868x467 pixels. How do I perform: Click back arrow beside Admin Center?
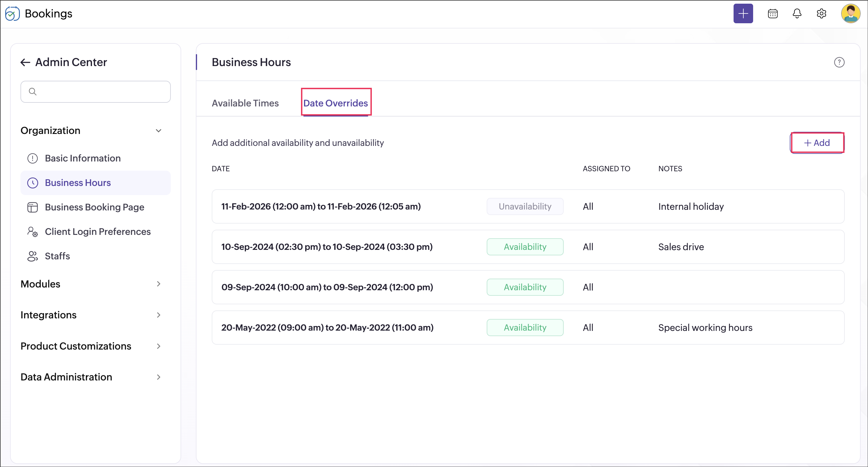point(25,62)
